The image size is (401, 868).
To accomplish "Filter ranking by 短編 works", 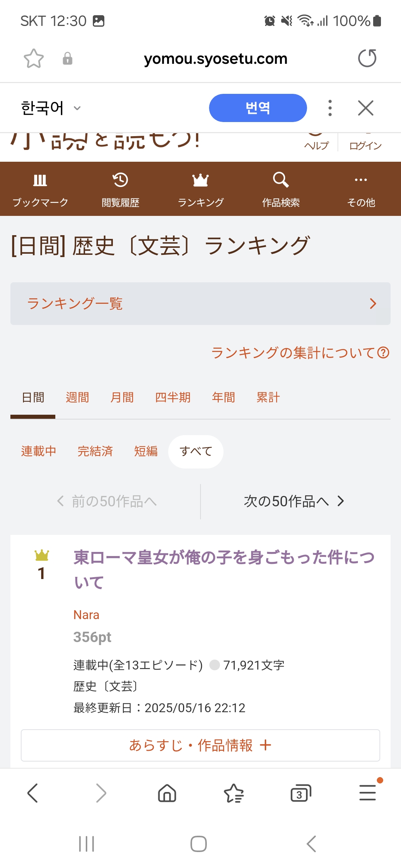I will click(146, 451).
